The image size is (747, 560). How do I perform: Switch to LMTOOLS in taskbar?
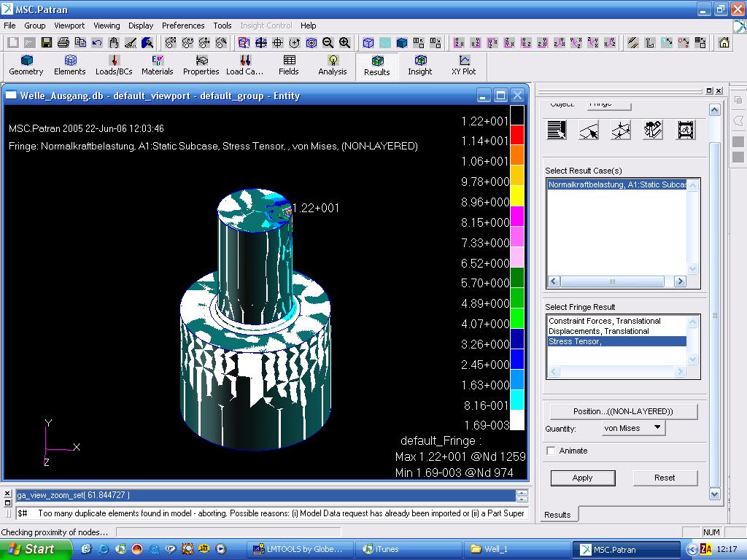(301, 549)
